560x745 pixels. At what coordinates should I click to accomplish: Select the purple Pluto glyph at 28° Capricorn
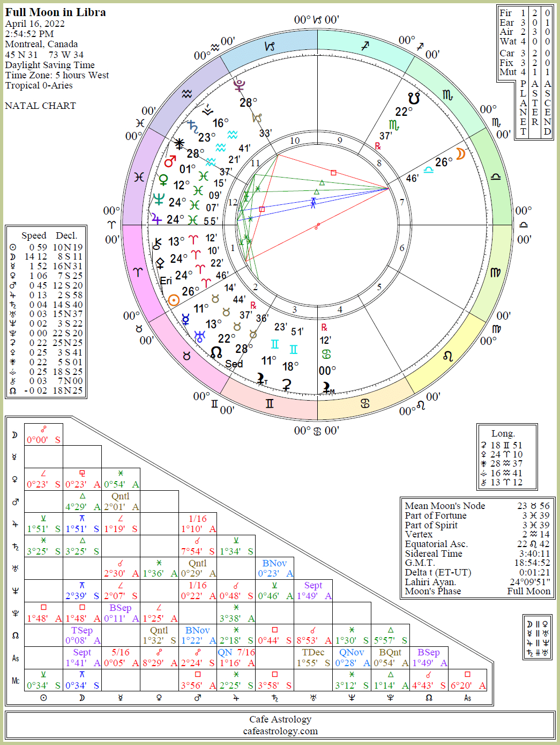click(239, 85)
